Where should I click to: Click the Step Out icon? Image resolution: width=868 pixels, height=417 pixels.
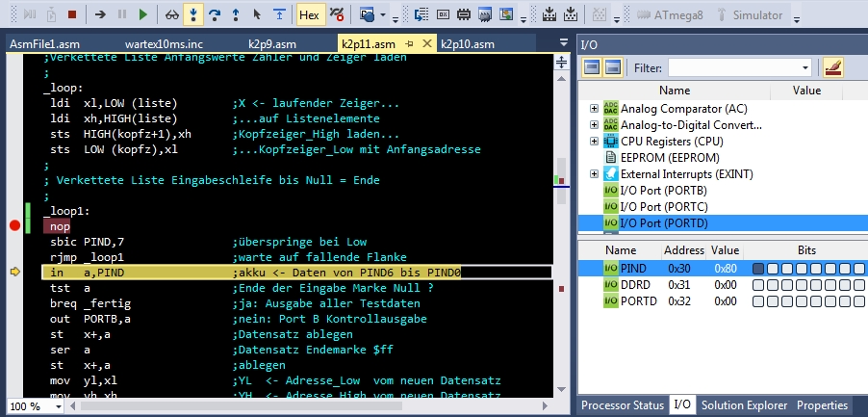pyautogui.click(x=236, y=14)
